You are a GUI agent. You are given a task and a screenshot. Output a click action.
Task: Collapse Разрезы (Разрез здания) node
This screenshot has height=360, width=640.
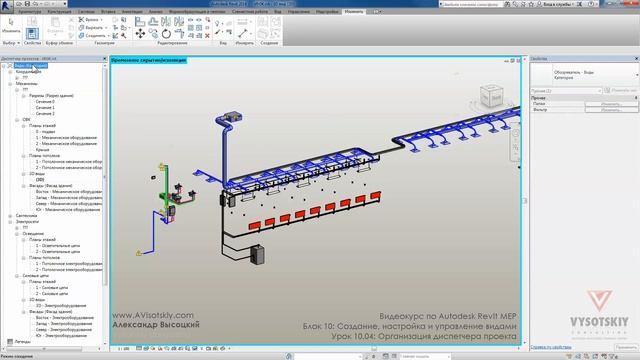(24, 96)
